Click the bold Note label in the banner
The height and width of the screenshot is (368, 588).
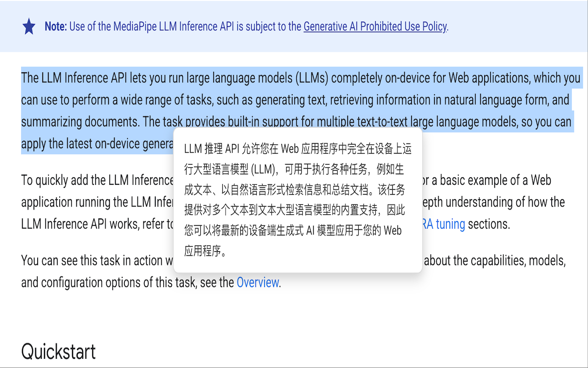55,26
